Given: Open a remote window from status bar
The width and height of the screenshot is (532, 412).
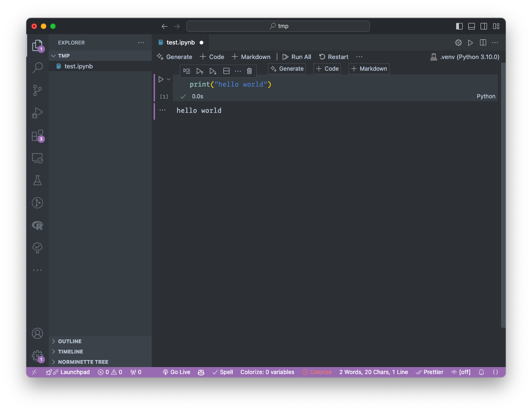Looking at the screenshot, I should coord(34,372).
